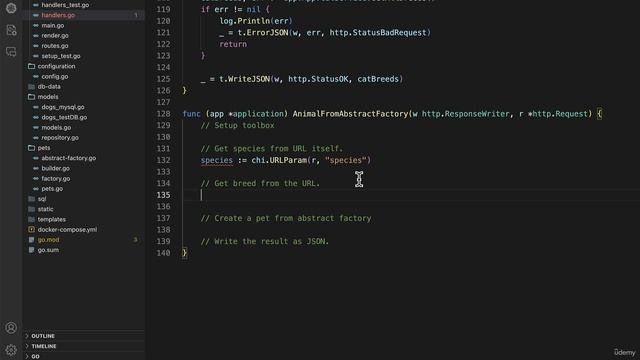This screenshot has height=360, width=640.
Task: Click the '// Setup toolbox' comment
Action: (238, 125)
